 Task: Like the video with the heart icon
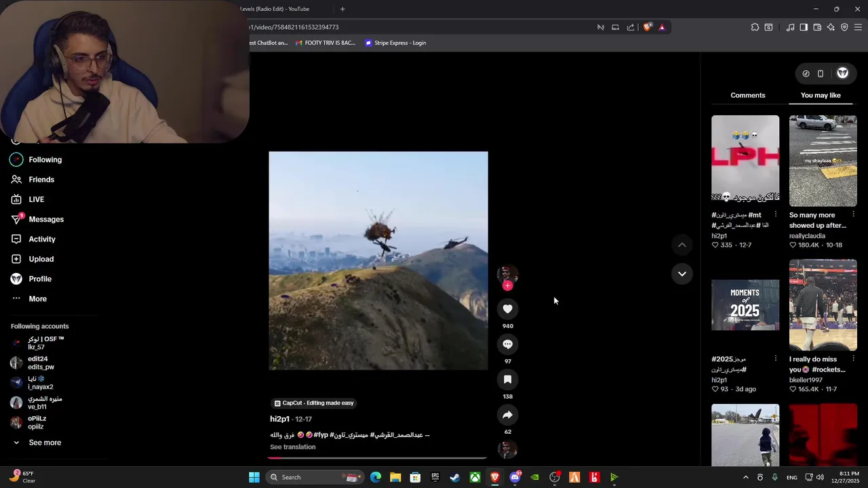(x=507, y=309)
